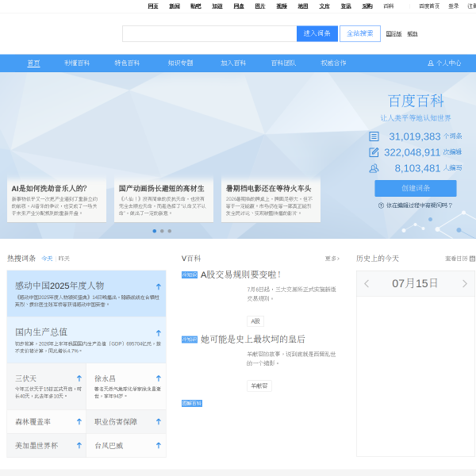This screenshot has width=476, height=476.
Task: Open V百科 更多 link
Action: pyautogui.click(x=332, y=259)
